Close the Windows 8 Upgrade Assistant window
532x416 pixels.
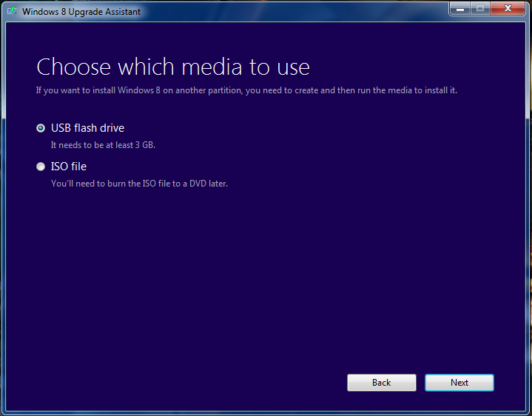click(508, 8)
